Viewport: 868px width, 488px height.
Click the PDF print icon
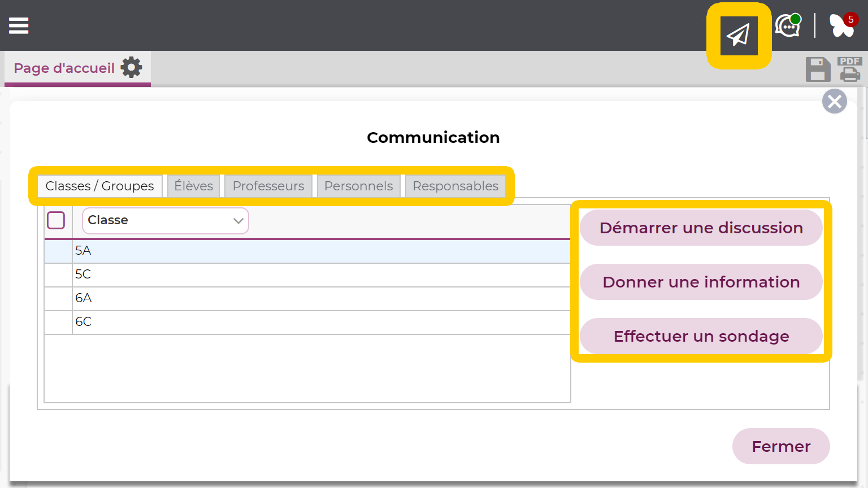click(850, 69)
